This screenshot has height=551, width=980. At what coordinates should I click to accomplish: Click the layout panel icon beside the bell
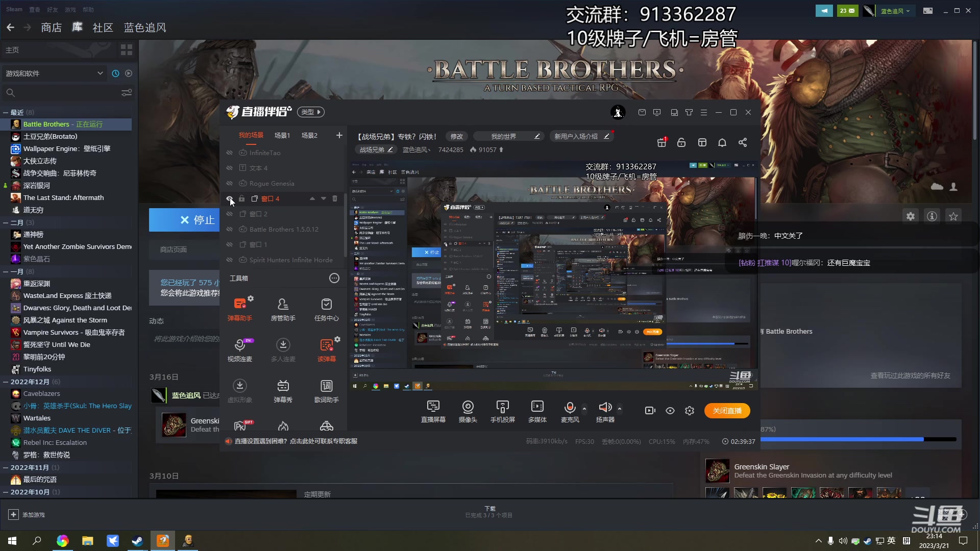point(702,142)
